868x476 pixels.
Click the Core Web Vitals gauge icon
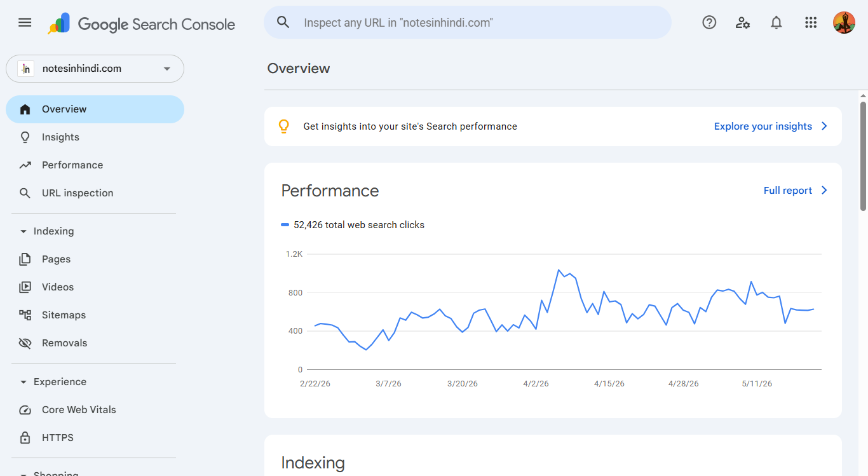(25, 410)
